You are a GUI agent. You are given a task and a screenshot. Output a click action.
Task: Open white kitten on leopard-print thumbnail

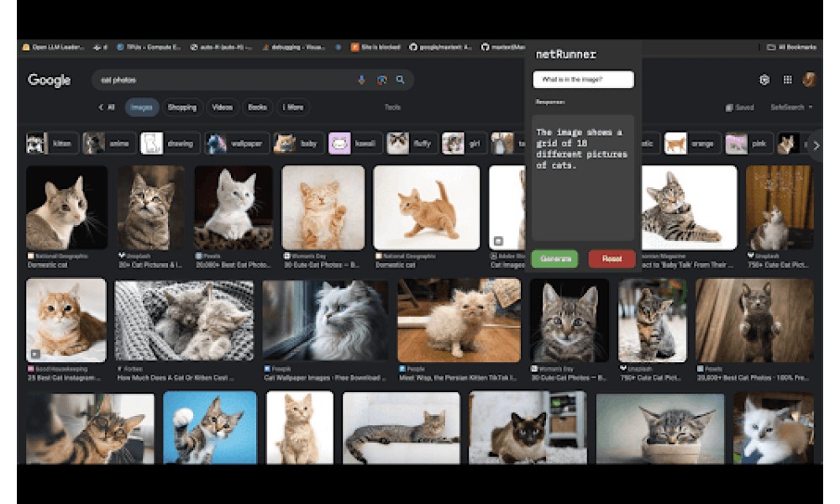point(233,207)
